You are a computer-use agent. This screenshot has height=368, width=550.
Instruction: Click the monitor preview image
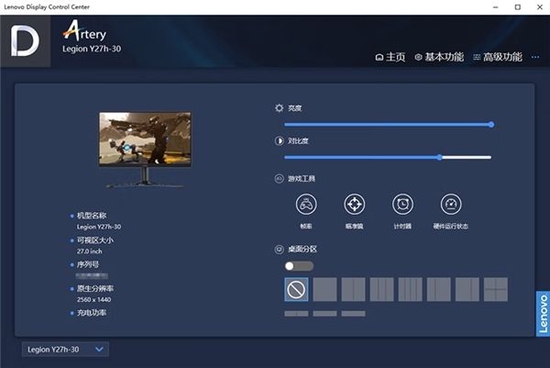[x=145, y=150]
